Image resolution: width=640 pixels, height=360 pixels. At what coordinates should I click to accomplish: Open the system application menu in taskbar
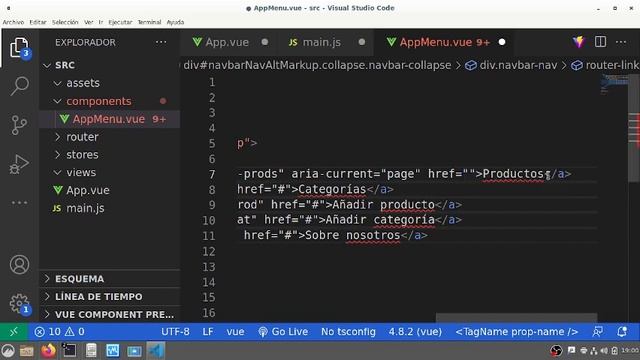coord(7,351)
